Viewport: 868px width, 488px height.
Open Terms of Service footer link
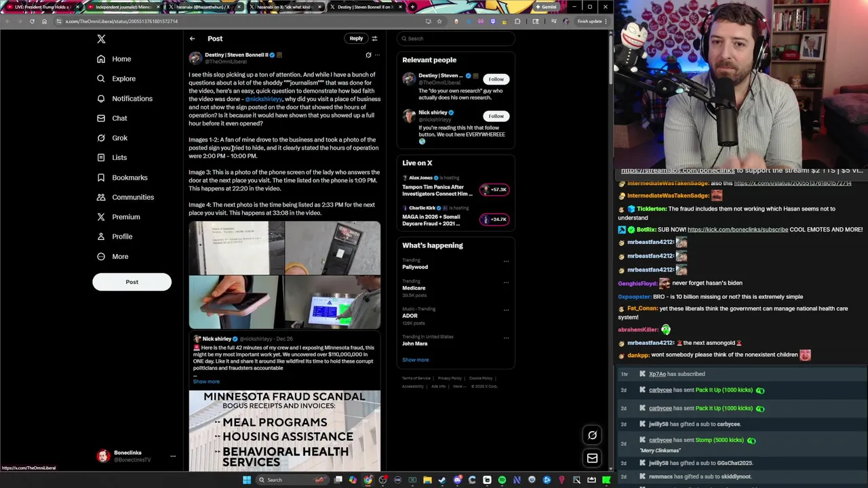pos(416,378)
